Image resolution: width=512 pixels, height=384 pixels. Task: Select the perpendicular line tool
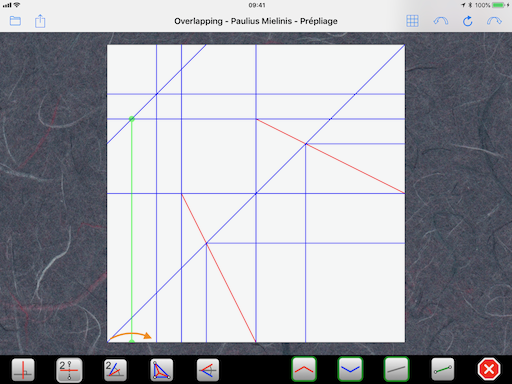[23, 369]
